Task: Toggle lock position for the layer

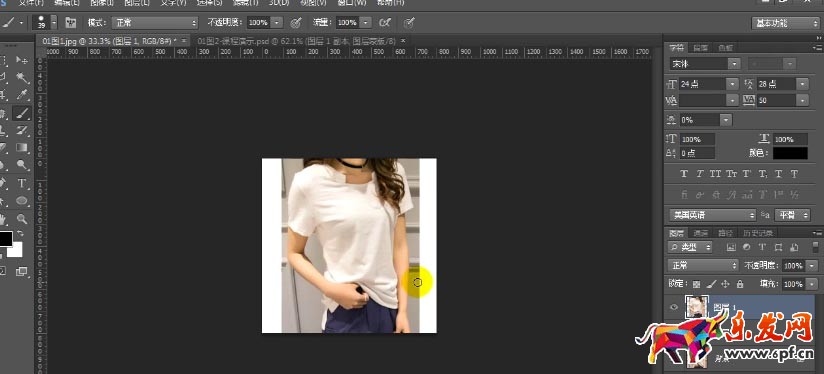Action: (x=725, y=284)
